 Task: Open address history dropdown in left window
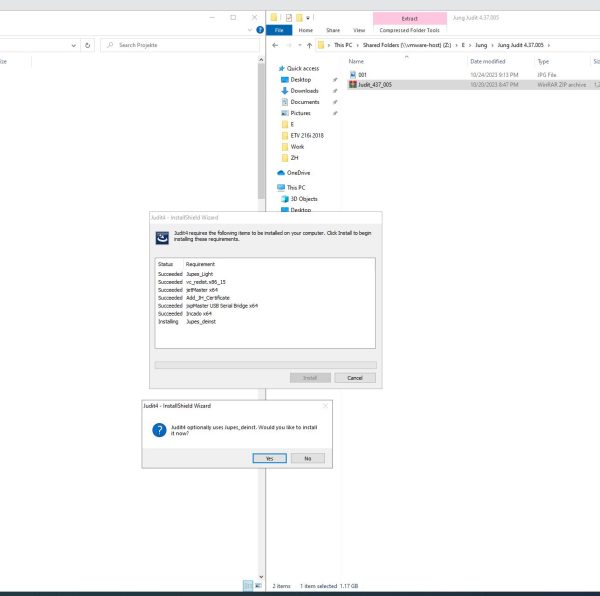(73, 45)
